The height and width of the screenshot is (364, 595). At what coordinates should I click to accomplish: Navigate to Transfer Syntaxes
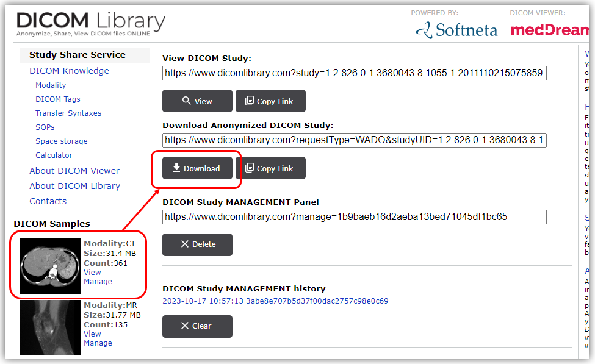pos(68,113)
